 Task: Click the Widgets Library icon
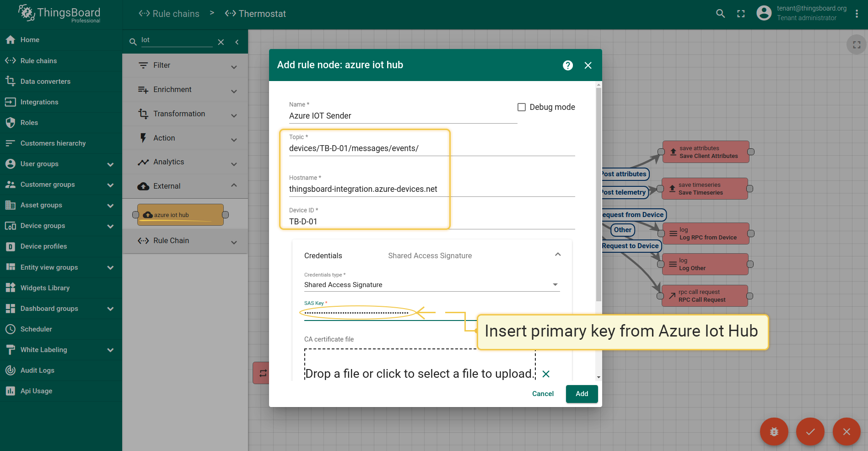11,288
